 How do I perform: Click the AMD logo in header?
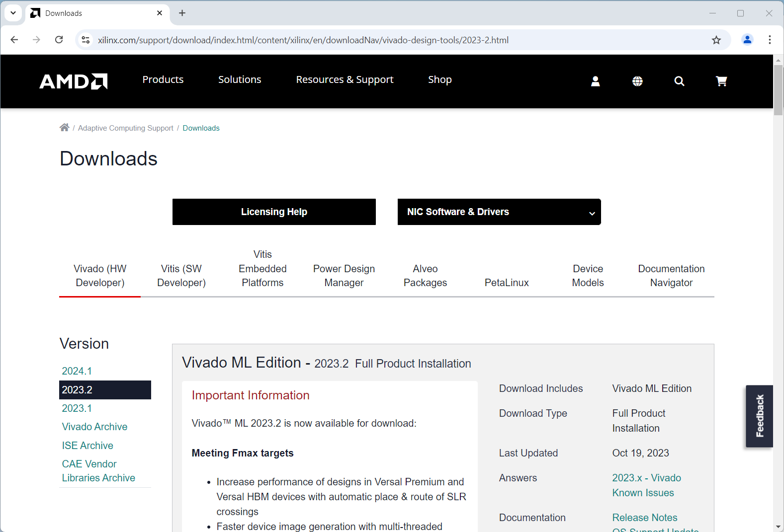coord(74,81)
